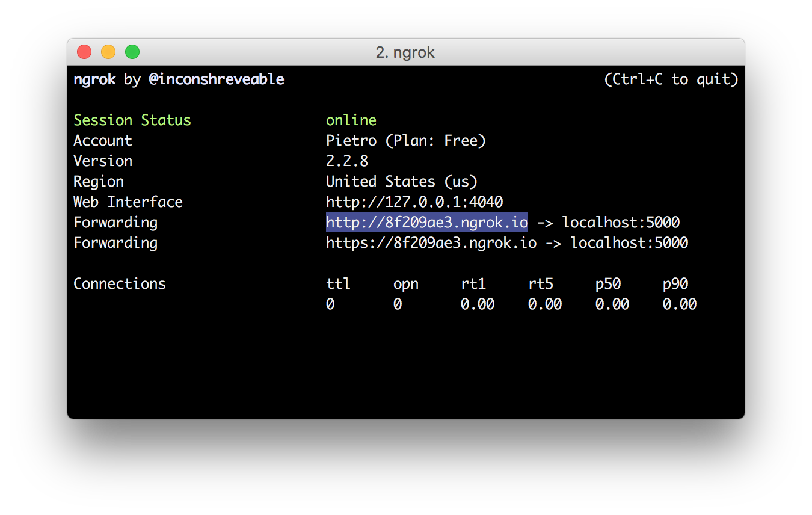Click the @inconshreveable author handle
The height and width of the screenshot is (515, 812).
[x=217, y=79]
